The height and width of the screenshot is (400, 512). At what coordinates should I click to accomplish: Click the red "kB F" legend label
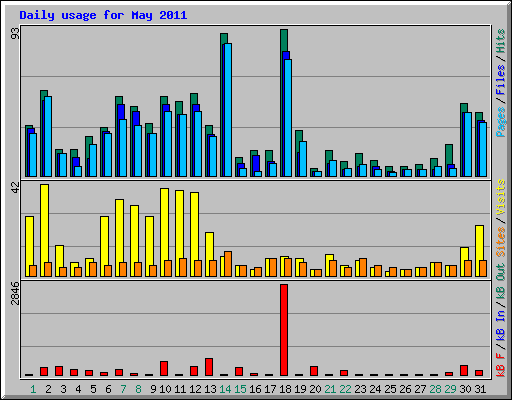point(501,364)
